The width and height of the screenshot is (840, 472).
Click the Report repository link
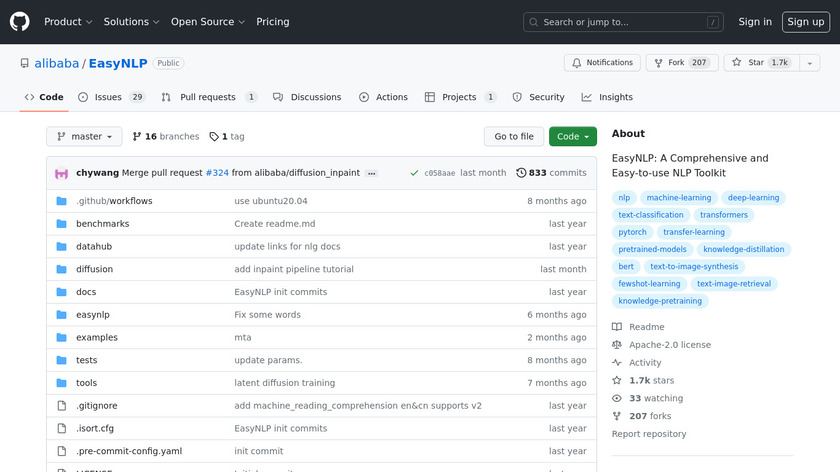pyautogui.click(x=649, y=434)
